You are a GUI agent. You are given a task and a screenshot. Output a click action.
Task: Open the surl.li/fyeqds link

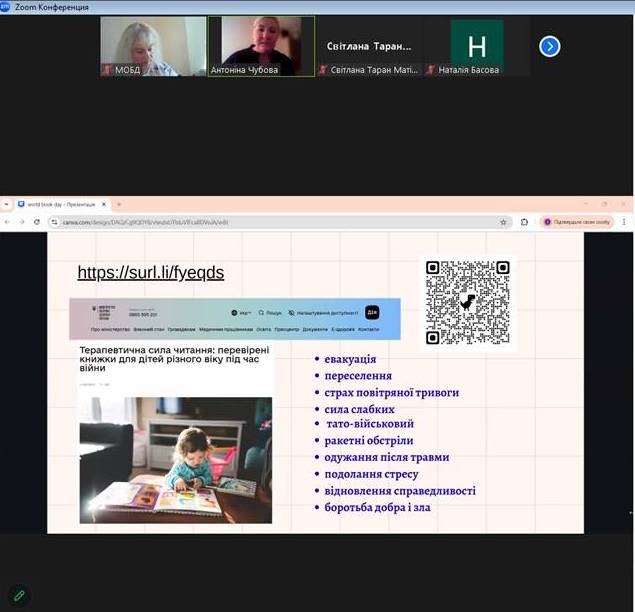coord(150,273)
